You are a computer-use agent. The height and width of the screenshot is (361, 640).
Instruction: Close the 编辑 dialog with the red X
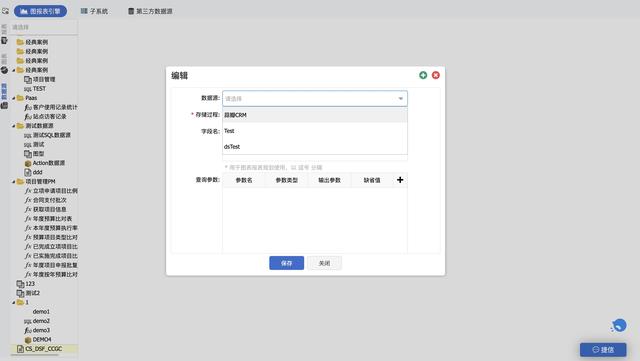point(436,75)
